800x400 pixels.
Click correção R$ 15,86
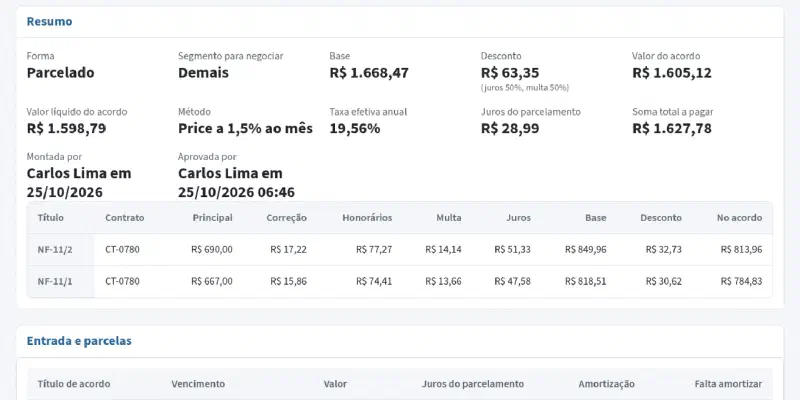pyautogui.click(x=288, y=282)
